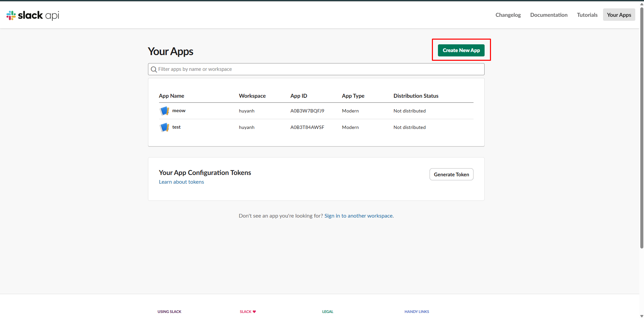Select App ID A0B3T84AWSF

pyautogui.click(x=307, y=127)
